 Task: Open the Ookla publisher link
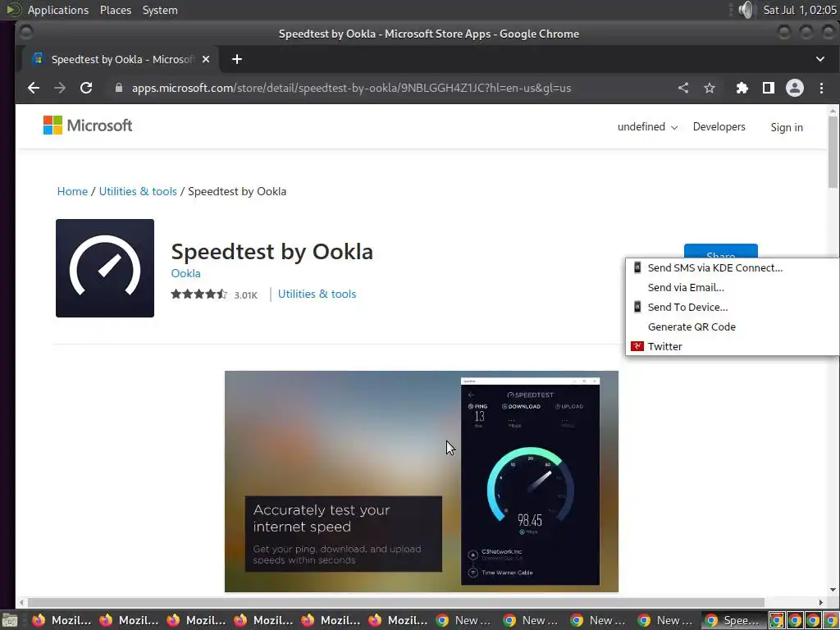coord(185,273)
